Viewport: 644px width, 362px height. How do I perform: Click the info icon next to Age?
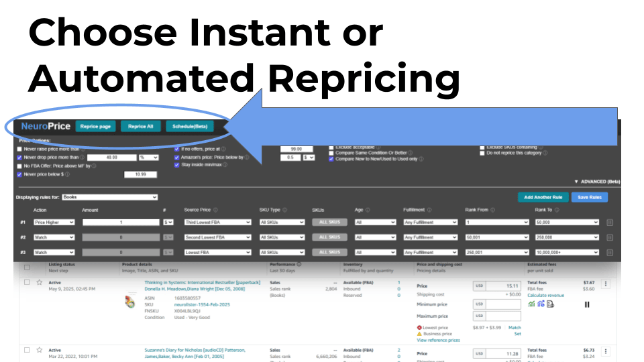point(368,210)
